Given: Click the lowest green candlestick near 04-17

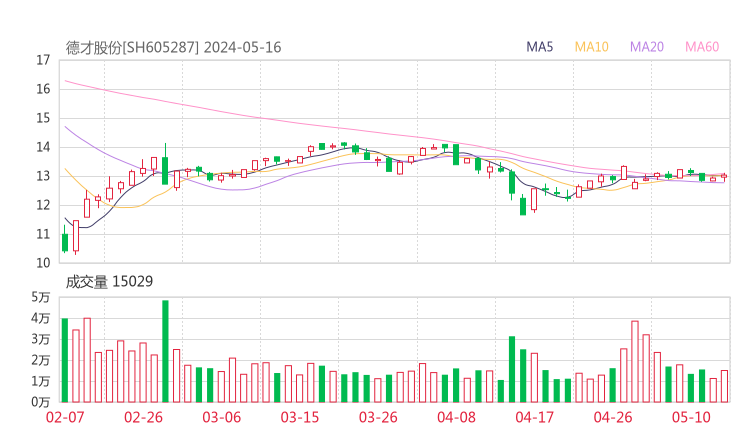Looking at the screenshot, I should [x=523, y=206].
